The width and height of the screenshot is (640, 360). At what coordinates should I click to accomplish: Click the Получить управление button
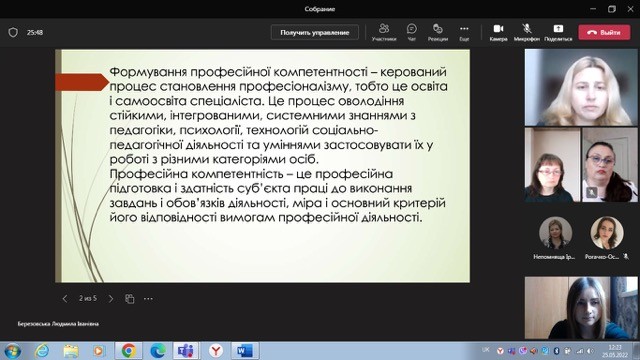click(315, 32)
